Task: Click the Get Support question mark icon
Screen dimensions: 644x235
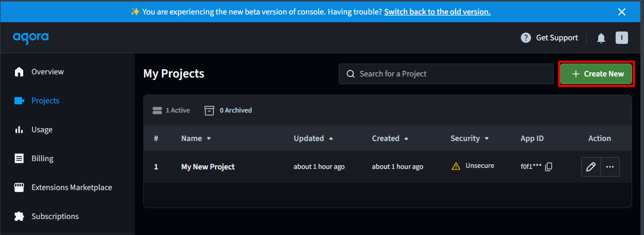Action: [x=526, y=38]
